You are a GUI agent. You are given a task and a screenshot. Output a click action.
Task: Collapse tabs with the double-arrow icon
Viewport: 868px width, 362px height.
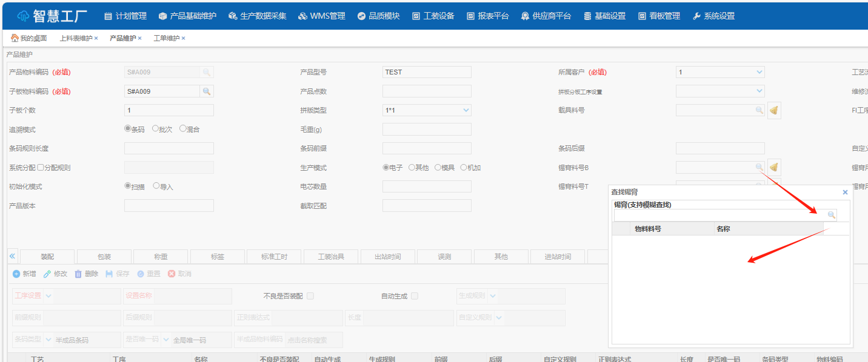pyautogui.click(x=12, y=256)
